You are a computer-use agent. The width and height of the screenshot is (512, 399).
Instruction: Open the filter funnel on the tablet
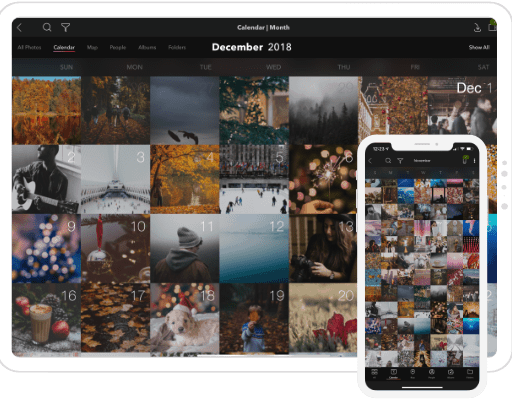click(x=65, y=27)
